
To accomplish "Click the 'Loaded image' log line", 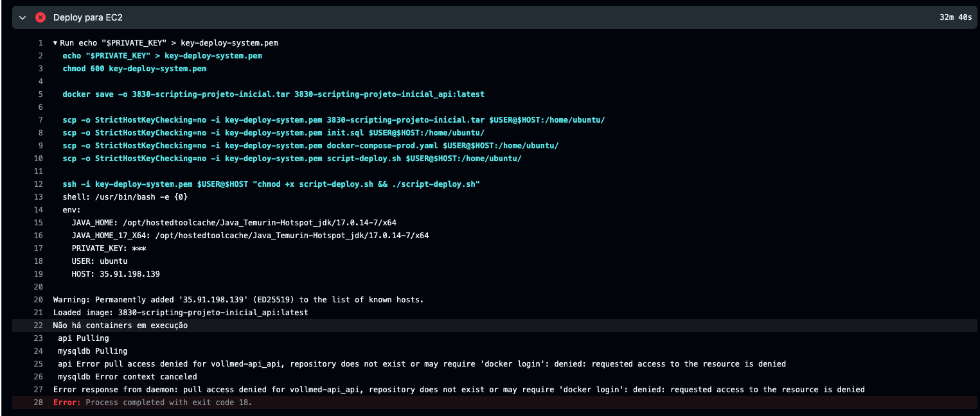I will click(181, 313).
